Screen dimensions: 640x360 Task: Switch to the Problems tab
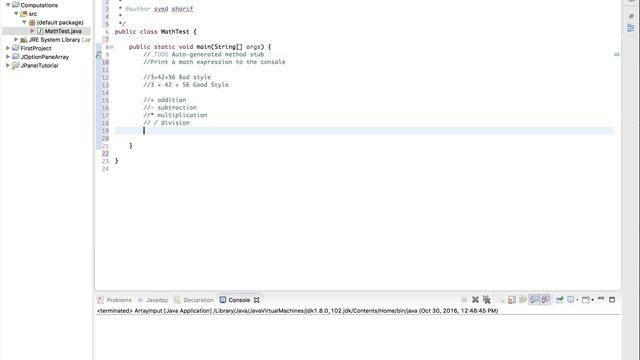click(x=115, y=300)
